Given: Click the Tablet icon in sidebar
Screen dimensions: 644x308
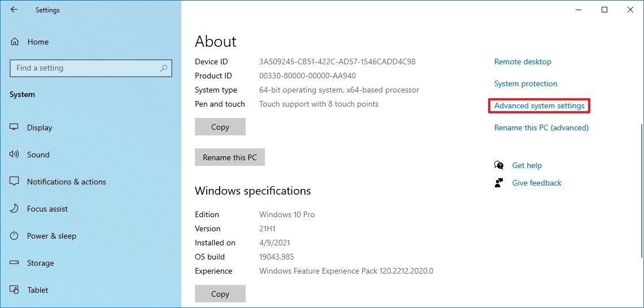Looking at the screenshot, I should (14, 290).
